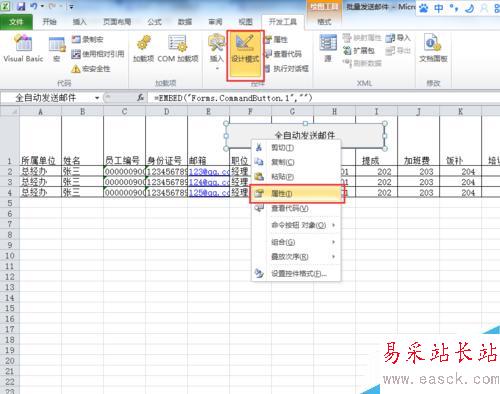
Task: Select Cut in context menu
Action: (x=296, y=148)
